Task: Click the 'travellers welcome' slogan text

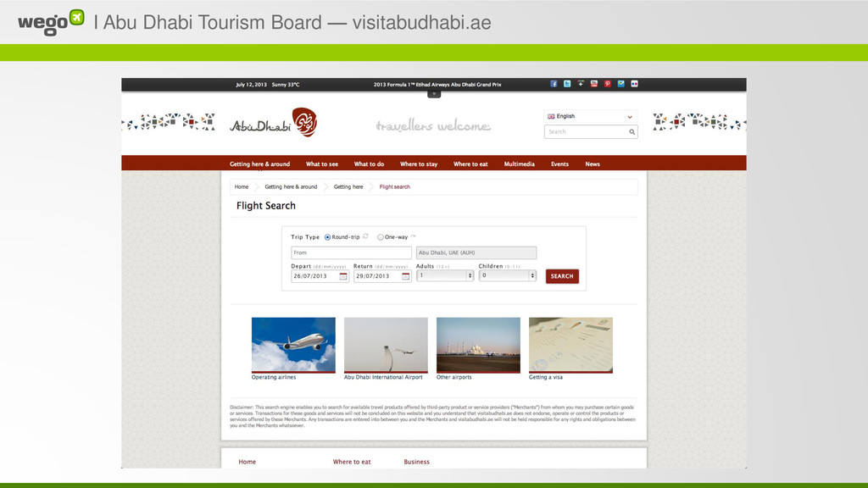Action: coord(433,126)
